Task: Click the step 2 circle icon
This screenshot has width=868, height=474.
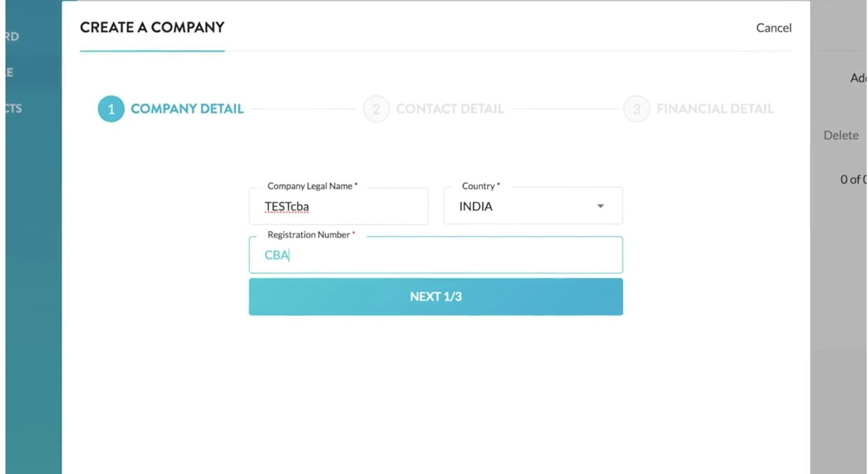Action: pyautogui.click(x=376, y=109)
